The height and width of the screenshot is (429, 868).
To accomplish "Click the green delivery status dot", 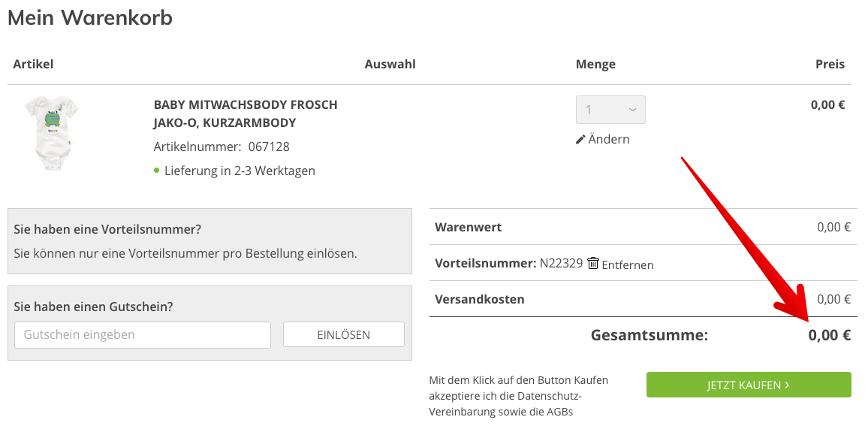I will [157, 171].
